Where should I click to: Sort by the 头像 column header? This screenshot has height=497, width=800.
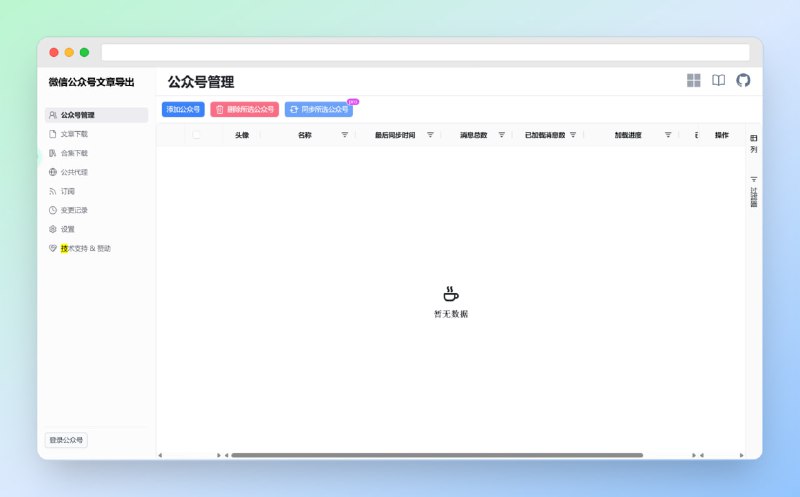242,135
